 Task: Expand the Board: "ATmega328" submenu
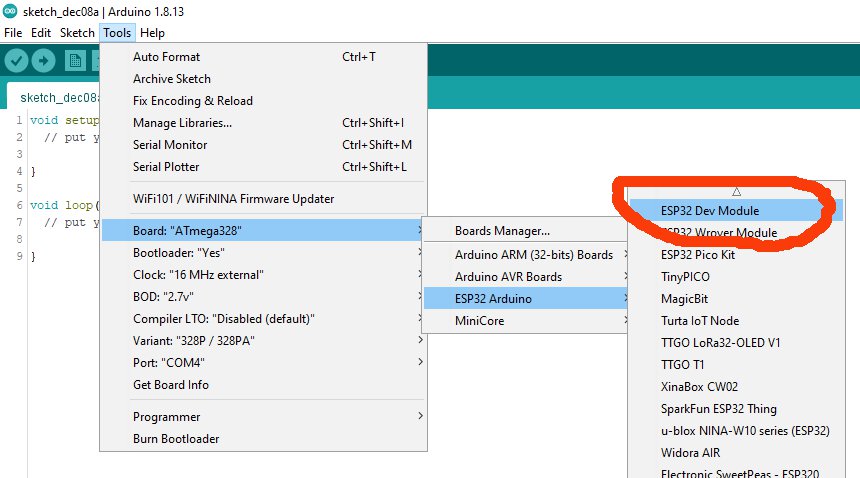pyautogui.click(x=263, y=230)
